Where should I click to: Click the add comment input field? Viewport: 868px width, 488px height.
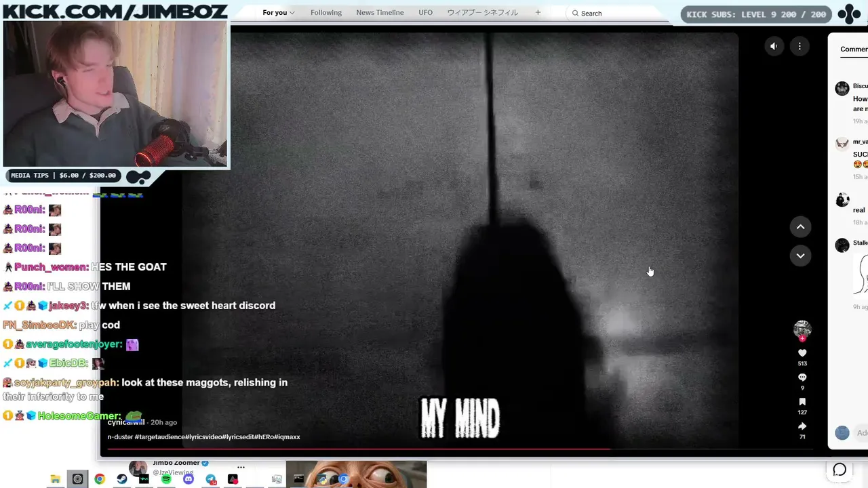point(861,433)
